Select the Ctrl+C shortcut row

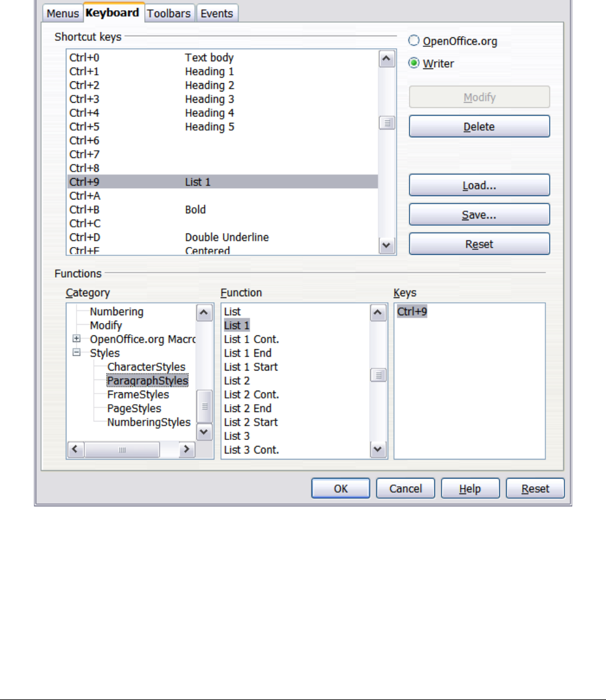[223, 224]
